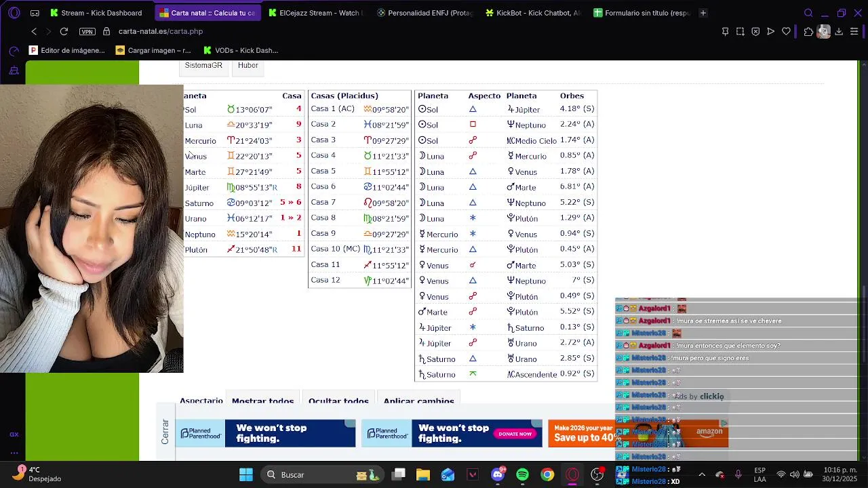Open the ad blocker shield icon
The width and height of the screenshot is (868, 488).
(755, 31)
